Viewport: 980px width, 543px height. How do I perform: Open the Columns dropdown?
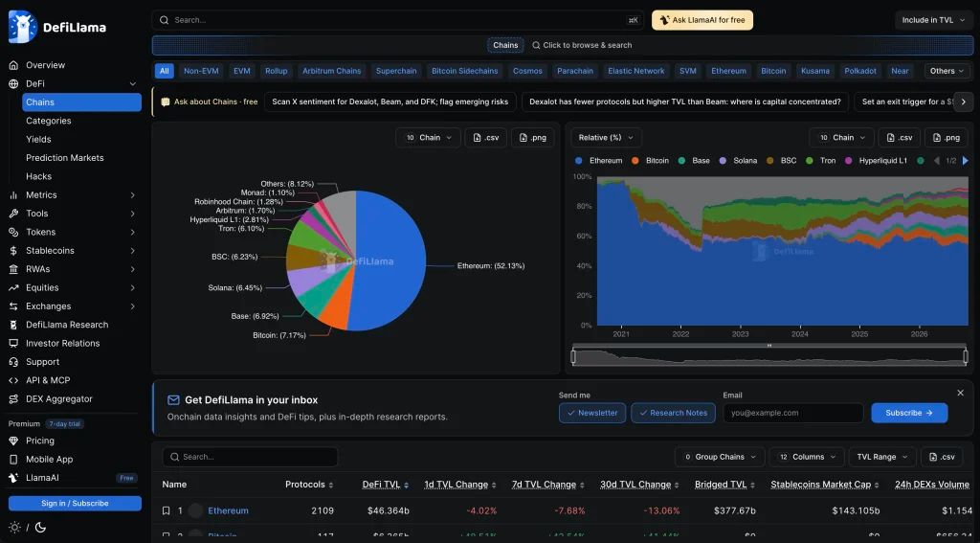coord(807,458)
